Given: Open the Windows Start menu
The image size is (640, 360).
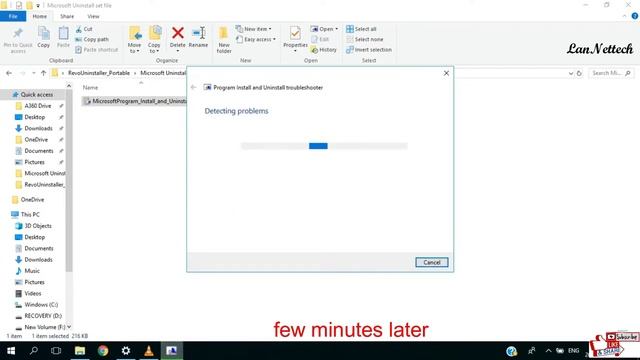Looking at the screenshot, I should point(11,351).
